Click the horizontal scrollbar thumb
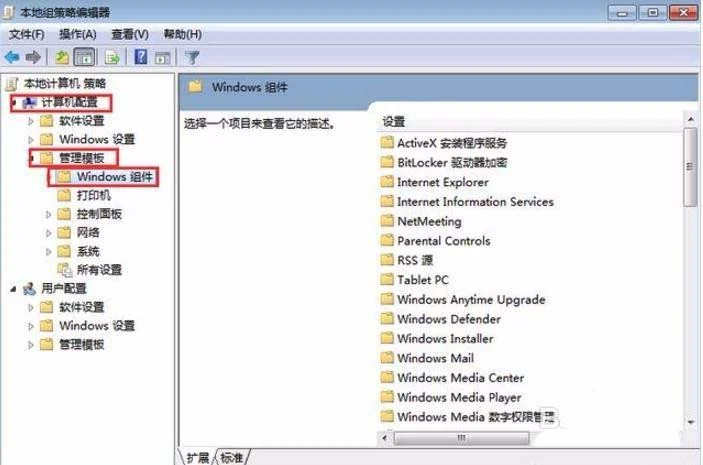The width and height of the screenshot is (703, 465). 461,438
